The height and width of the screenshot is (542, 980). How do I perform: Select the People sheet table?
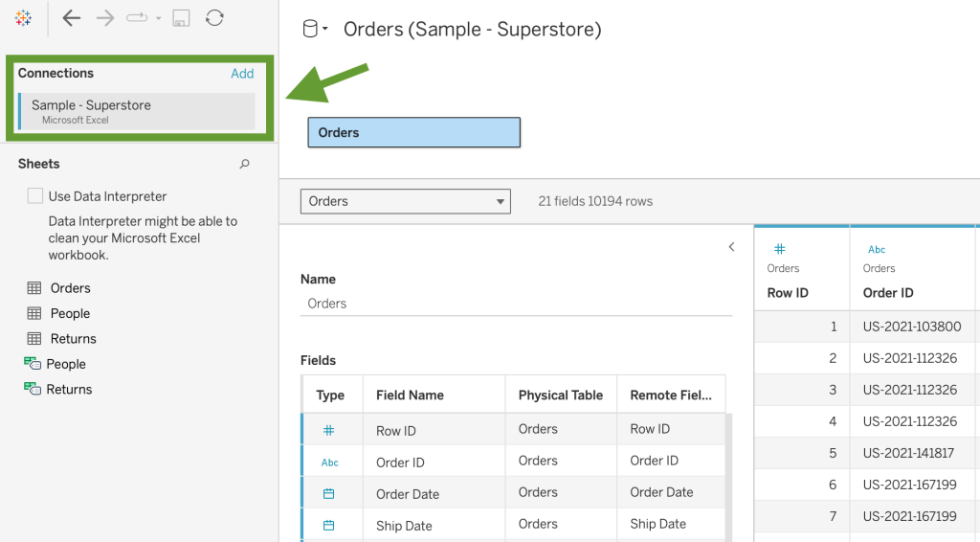[x=70, y=313]
